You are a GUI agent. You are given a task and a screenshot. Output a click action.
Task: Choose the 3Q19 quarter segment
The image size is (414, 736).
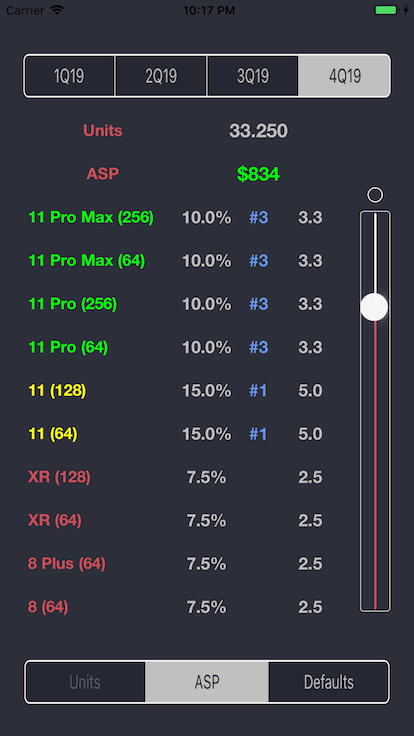(x=253, y=76)
